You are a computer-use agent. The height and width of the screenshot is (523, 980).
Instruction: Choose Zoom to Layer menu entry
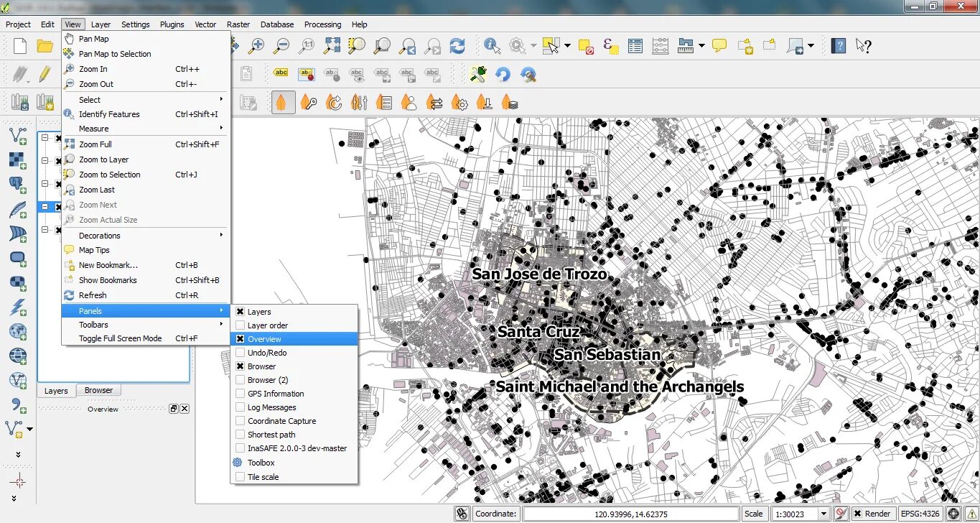point(146,159)
